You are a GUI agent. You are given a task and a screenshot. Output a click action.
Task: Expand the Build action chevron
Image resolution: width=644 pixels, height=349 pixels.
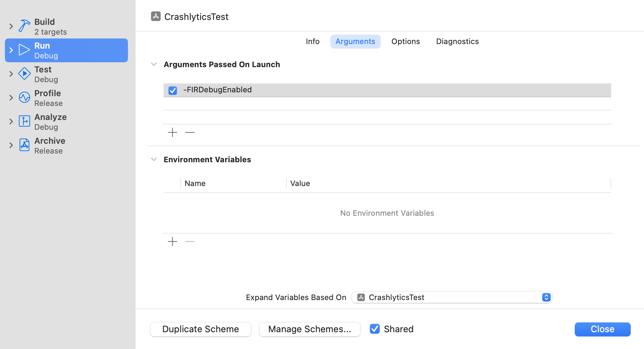[11, 26]
